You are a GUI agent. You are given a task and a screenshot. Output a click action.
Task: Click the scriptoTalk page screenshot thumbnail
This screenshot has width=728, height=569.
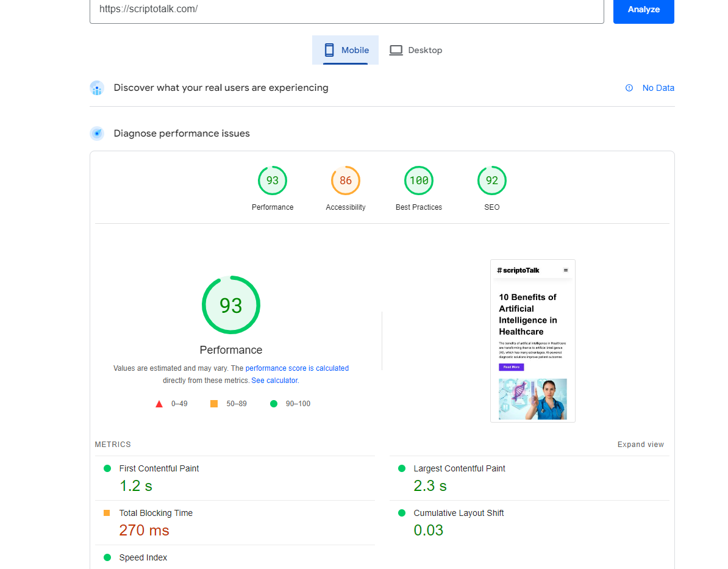(x=532, y=340)
